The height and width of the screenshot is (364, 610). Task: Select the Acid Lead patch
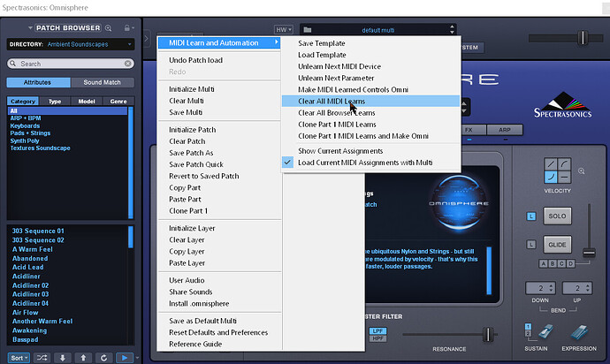coord(27,267)
